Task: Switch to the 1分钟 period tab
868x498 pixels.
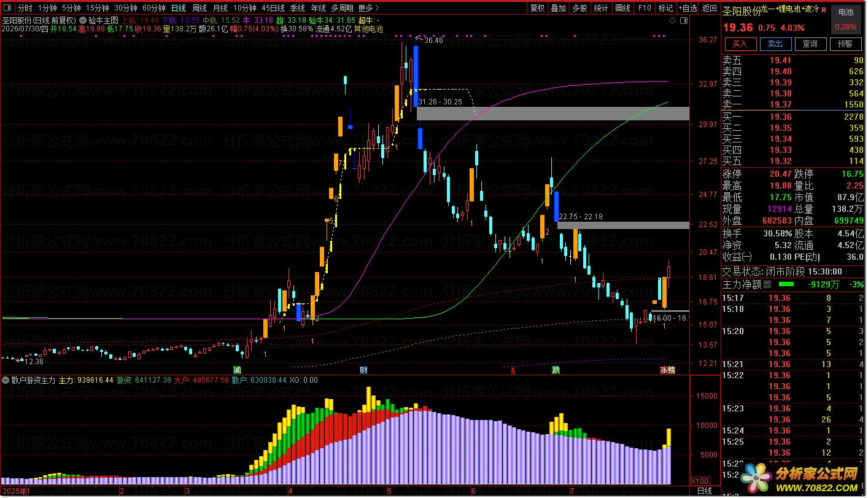Action: pos(47,8)
